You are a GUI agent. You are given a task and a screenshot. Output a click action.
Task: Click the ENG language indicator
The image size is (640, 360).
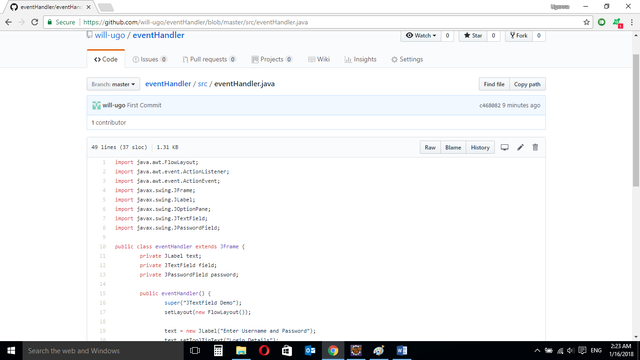coord(596,351)
